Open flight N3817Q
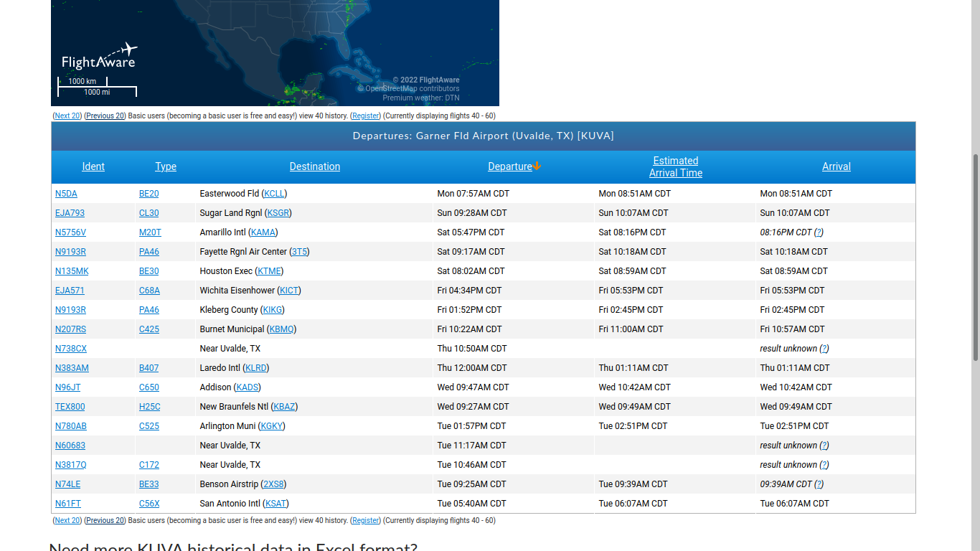The height and width of the screenshot is (551, 980). pos(71,465)
